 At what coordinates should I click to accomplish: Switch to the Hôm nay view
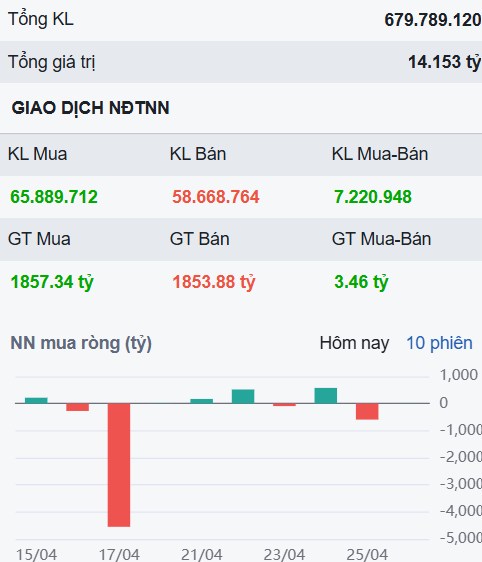click(x=354, y=343)
